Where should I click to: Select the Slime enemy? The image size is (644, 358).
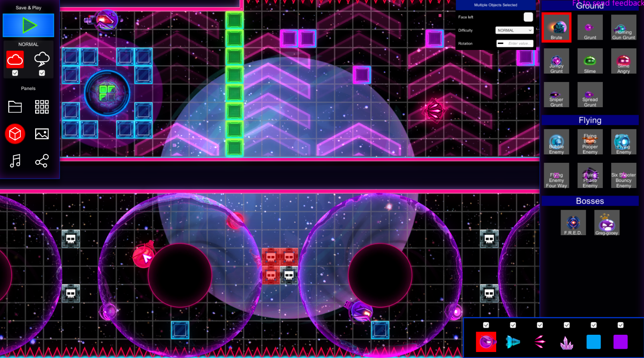point(590,62)
